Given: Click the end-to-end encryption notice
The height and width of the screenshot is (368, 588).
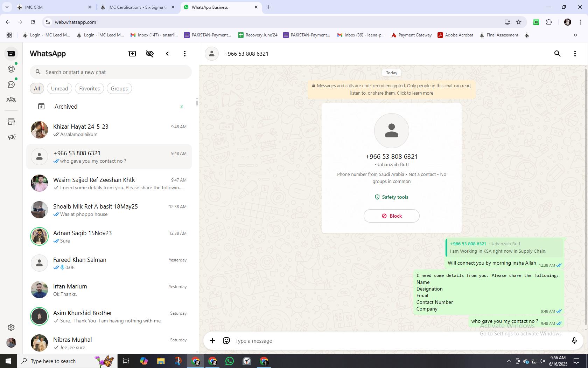Looking at the screenshot, I should pos(392,89).
